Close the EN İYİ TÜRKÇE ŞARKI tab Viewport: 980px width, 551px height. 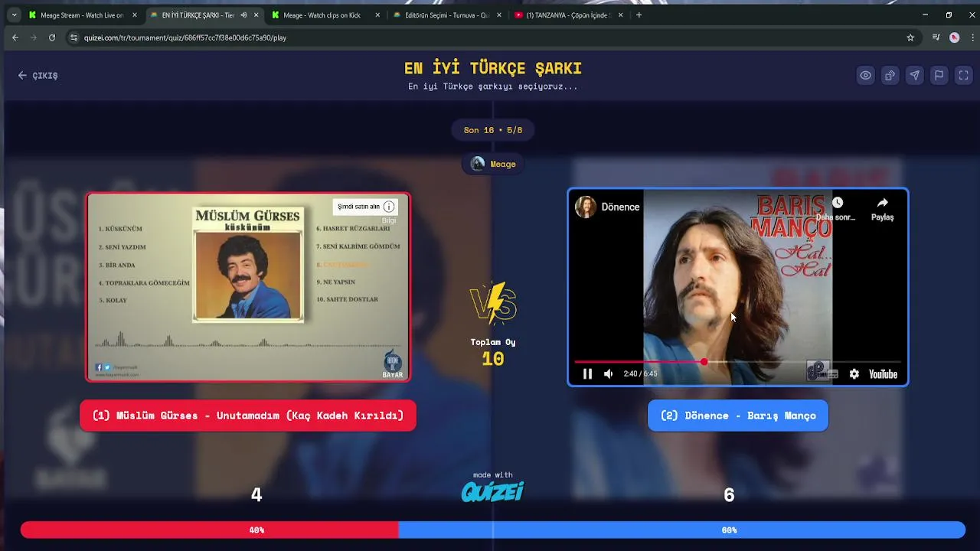[256, 15]
